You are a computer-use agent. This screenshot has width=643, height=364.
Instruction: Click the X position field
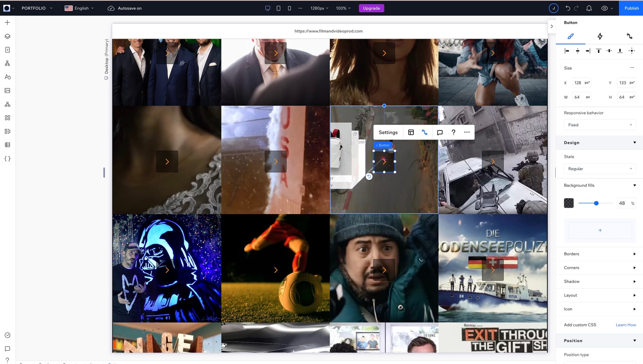pos(582,83)
